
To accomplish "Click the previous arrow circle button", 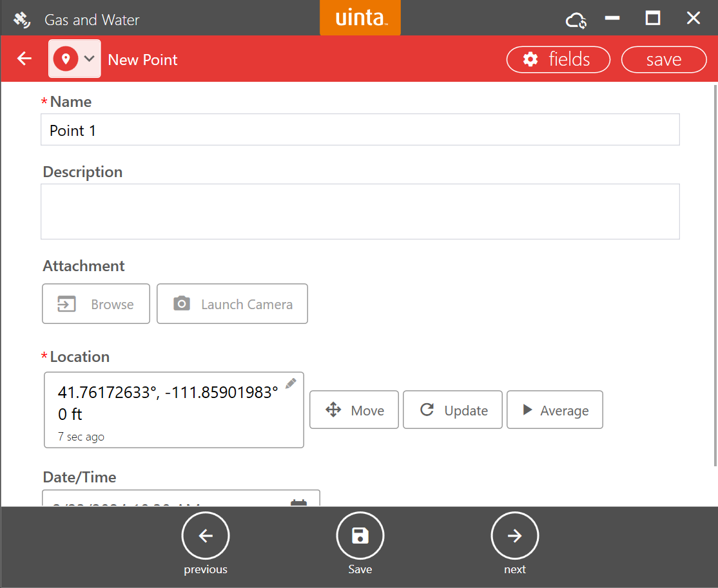I will 206,536.
